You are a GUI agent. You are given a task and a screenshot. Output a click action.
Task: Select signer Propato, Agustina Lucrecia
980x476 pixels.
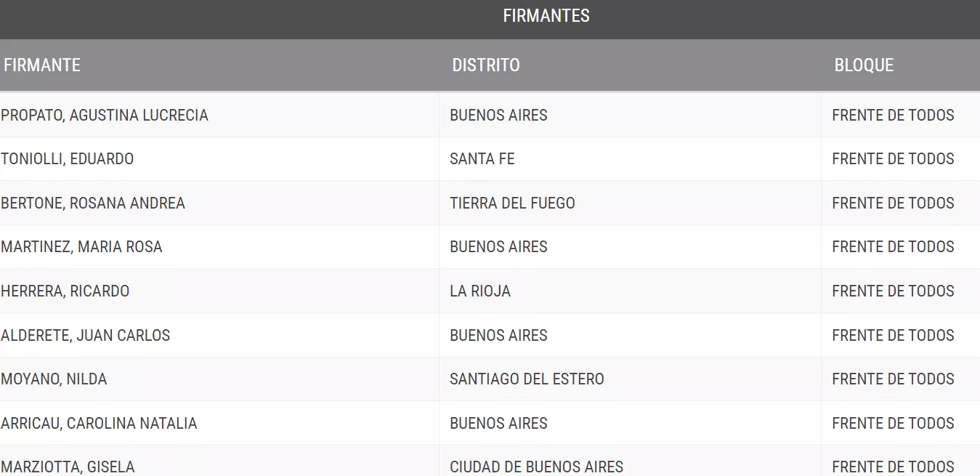[x=105, y=115]
